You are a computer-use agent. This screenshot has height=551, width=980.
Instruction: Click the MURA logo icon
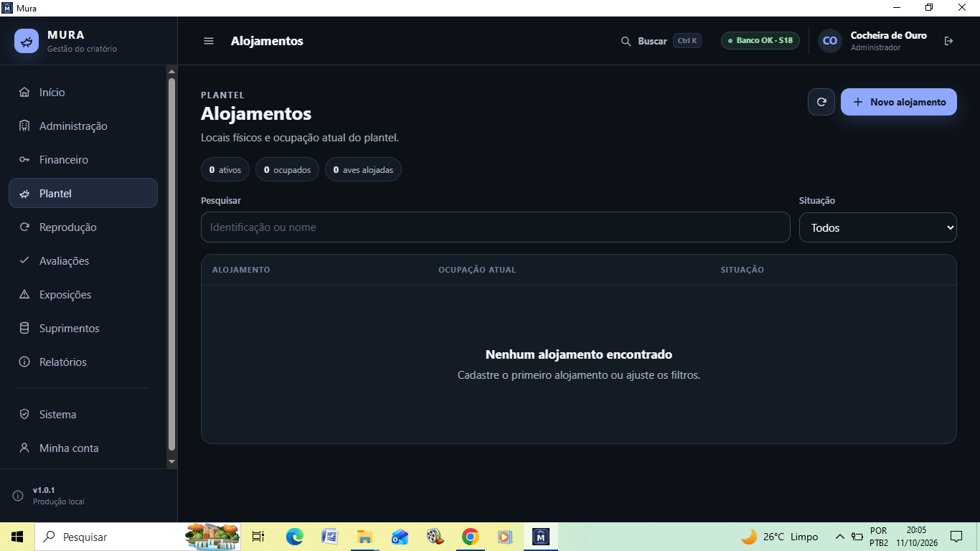27,41
